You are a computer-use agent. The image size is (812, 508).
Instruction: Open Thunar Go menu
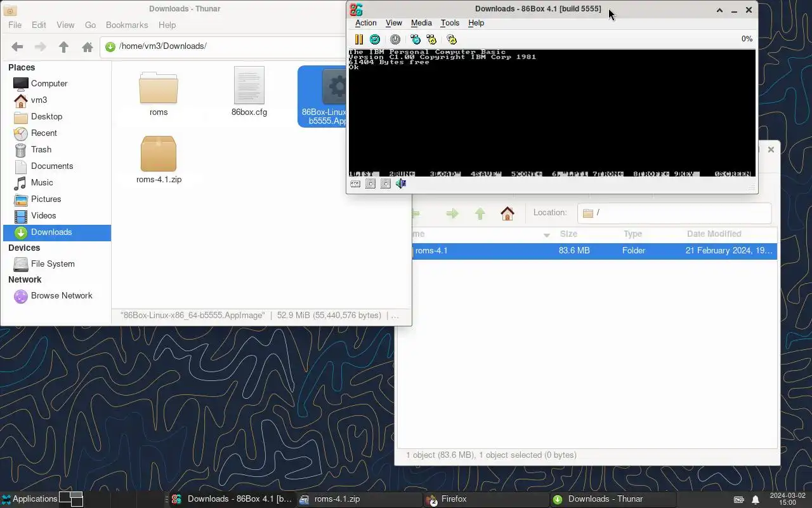pyautogui.click(x=90, y=25)
